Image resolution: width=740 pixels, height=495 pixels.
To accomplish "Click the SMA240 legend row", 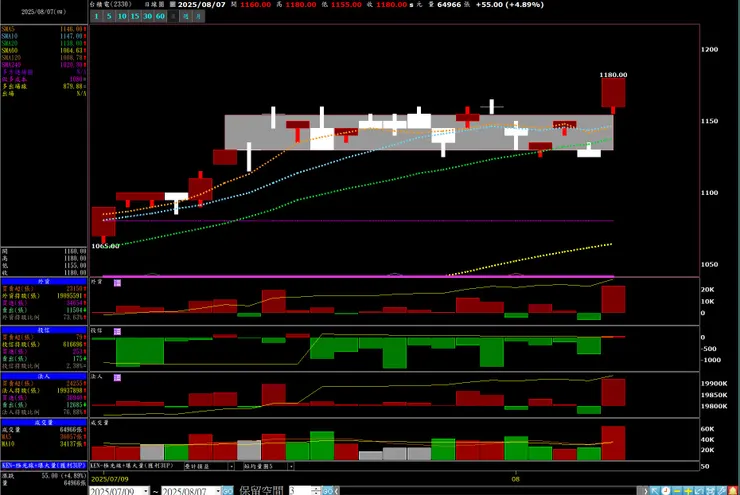I will [44, 65].
